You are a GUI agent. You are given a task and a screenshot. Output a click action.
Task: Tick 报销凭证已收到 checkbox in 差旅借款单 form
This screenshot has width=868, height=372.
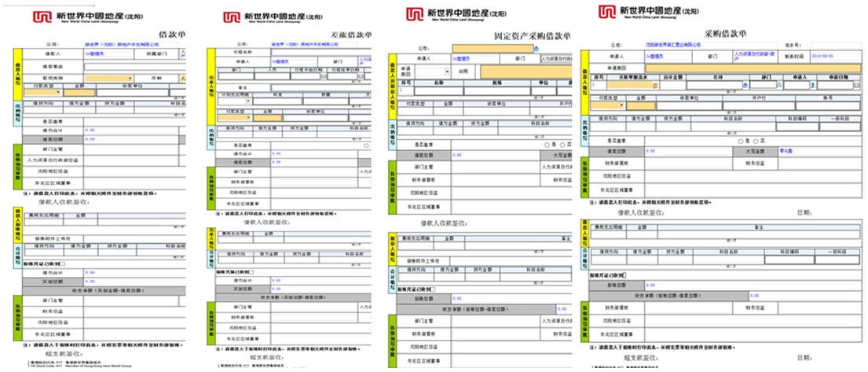point(251,272)
